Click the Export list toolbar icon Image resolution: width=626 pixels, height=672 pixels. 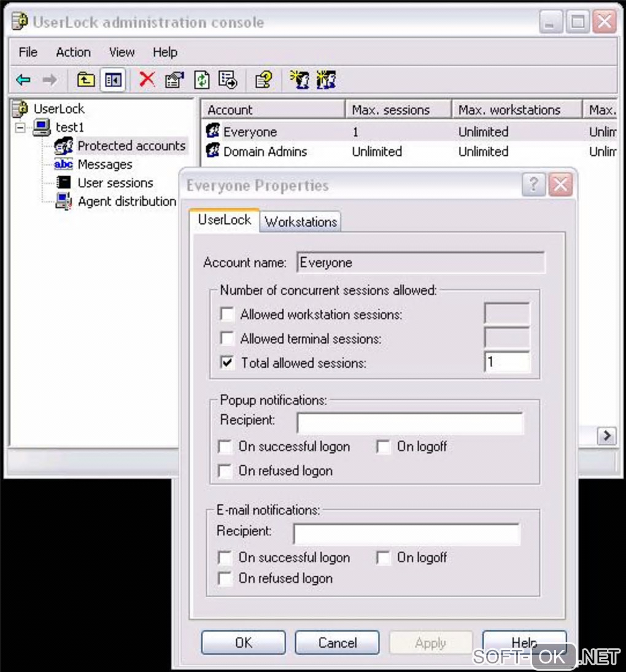pos(228,80)
